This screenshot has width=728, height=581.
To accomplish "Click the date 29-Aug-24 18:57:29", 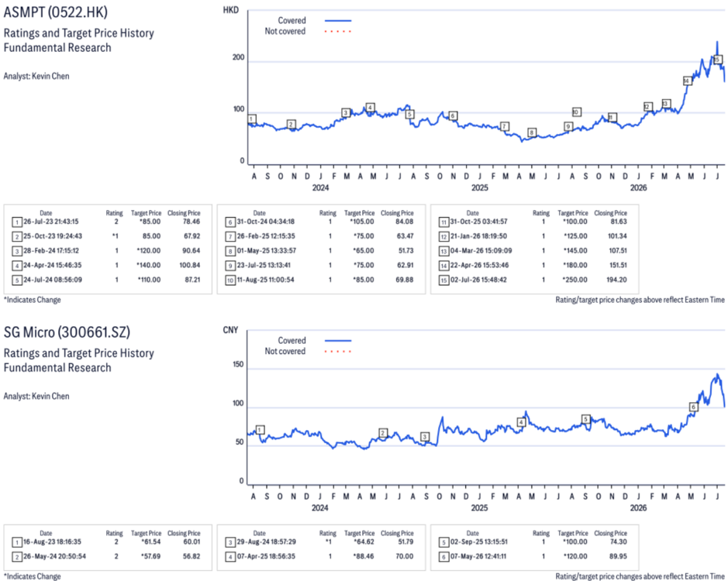I will (267, 542).
